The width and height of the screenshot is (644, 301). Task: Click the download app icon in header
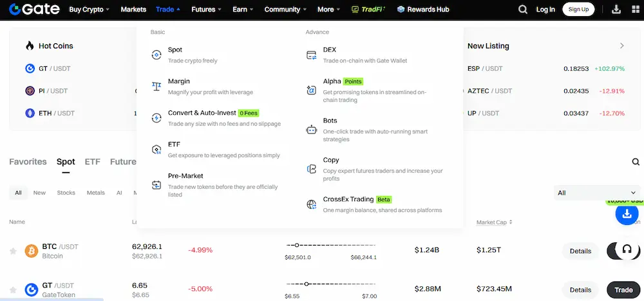coord(616,10)
